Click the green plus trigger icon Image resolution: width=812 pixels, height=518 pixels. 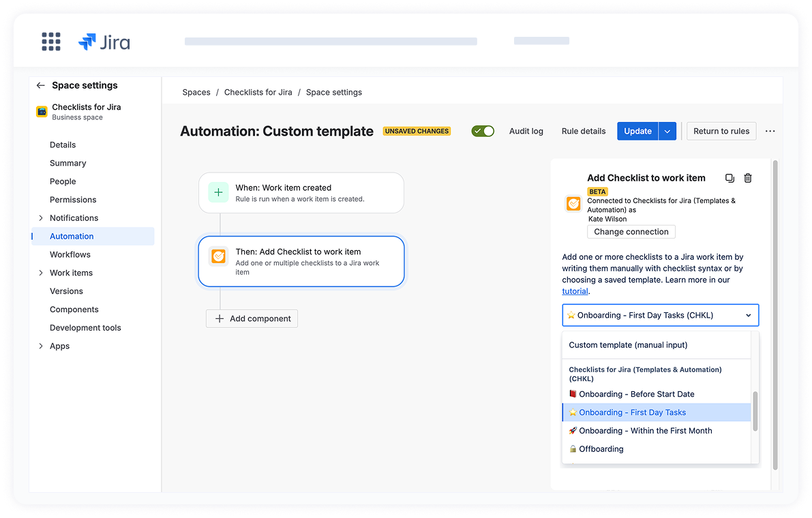coord(218,192)
